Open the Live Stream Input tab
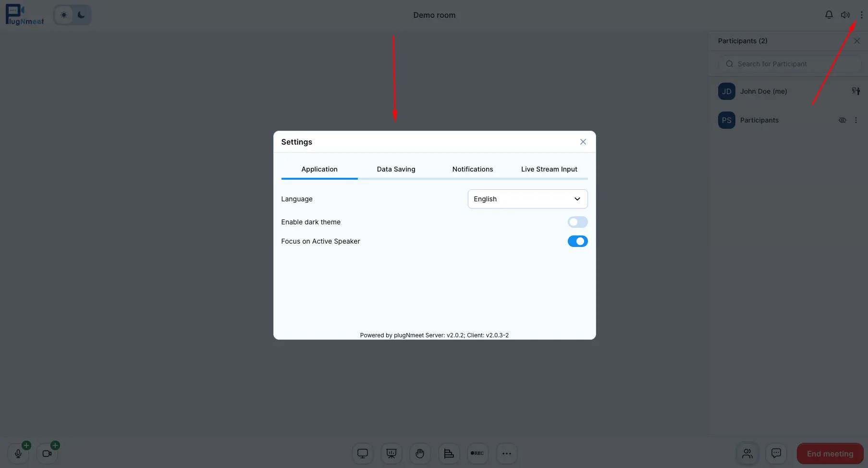Screen dimensions: 868x468 click(549, 169)
